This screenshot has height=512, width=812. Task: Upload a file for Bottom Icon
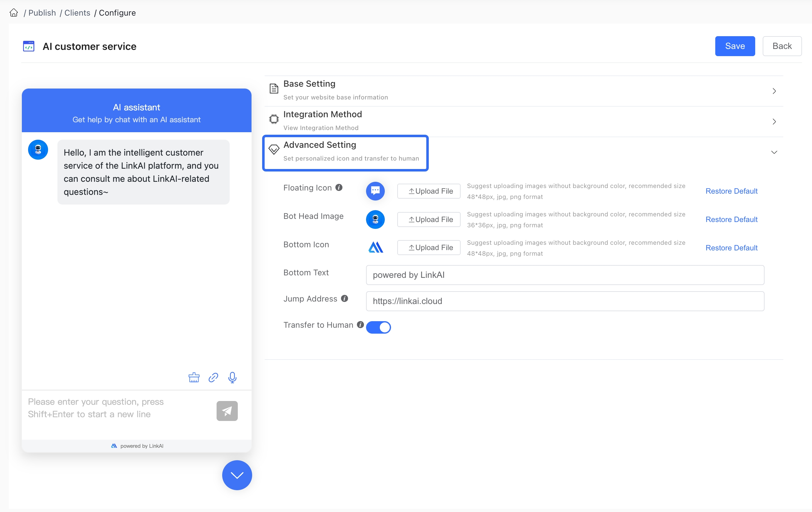click(x=428, y=248)
